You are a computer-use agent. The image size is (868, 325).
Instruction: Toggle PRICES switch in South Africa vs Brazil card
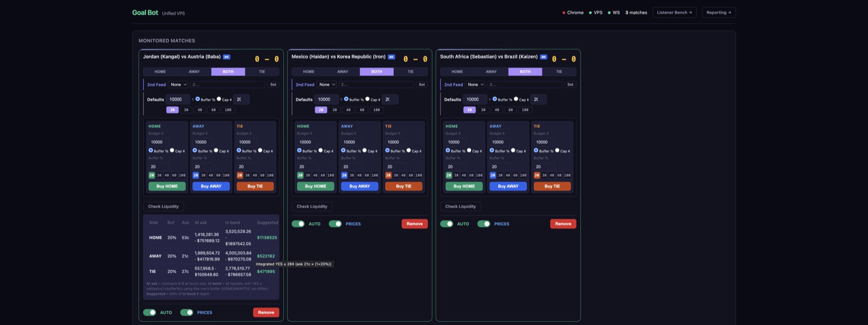[x=484, y=224]
